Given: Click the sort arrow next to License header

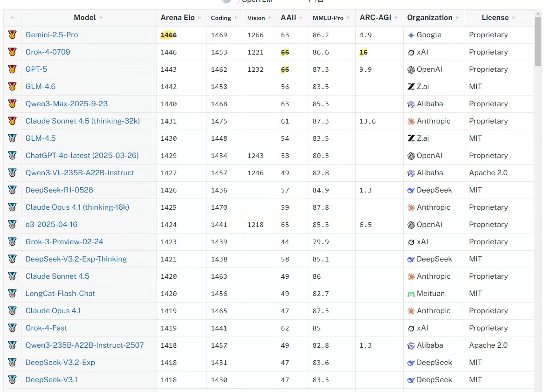Looking at the screenshot, I should tap(514, 18).
